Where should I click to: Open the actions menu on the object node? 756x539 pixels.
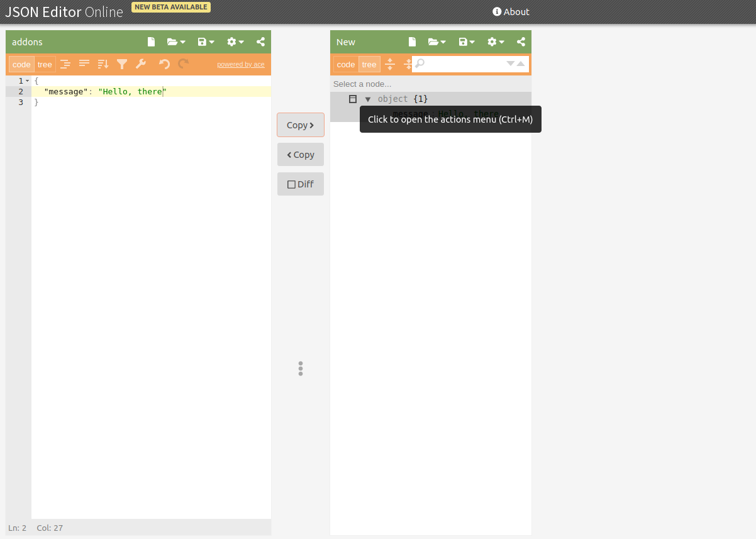[353, 99]
